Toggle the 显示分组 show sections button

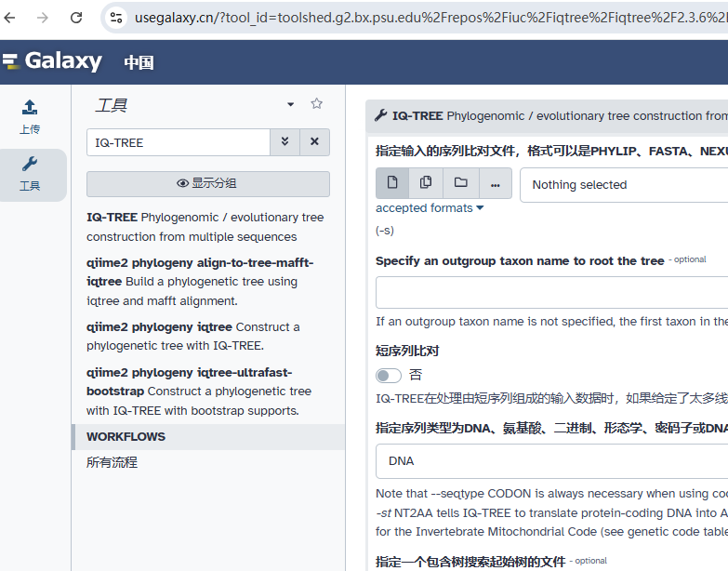pos(208,183)
